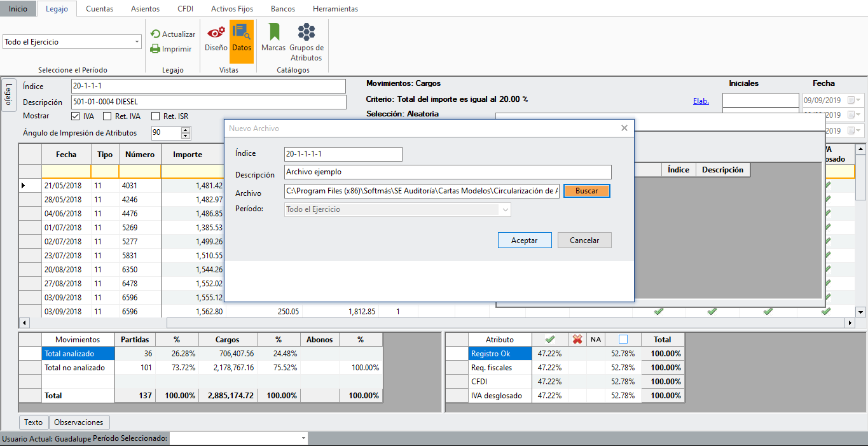Enable the Ret. ISR checkbox
This screenshot has width=868, height=446.
(155, 116)
